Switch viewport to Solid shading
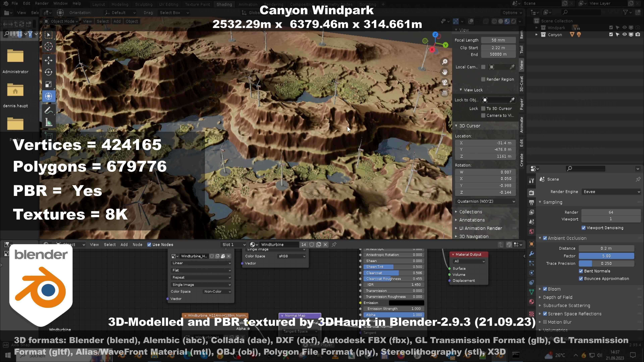The image size is (644, 362). [500, 21]
